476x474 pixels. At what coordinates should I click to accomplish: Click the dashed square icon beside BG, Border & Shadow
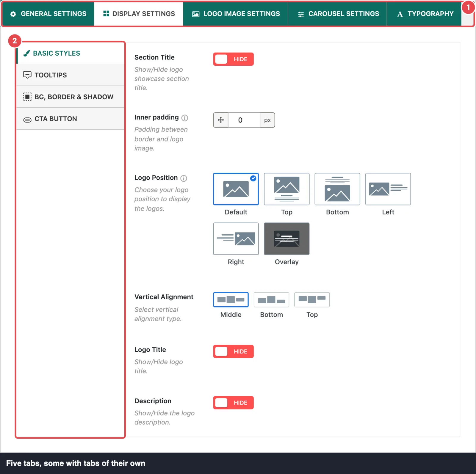(x=27, y=97)
